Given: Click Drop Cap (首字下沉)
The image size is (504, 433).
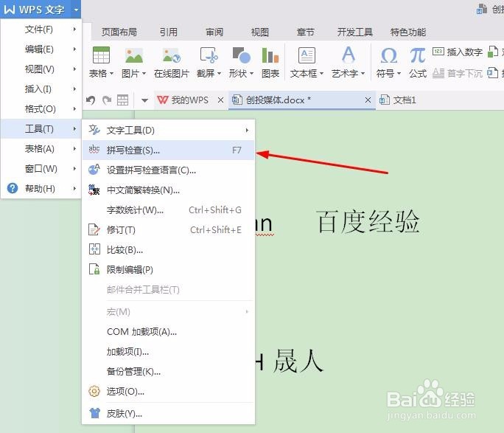Looking at the screenshot, I should tap(458, 73).
